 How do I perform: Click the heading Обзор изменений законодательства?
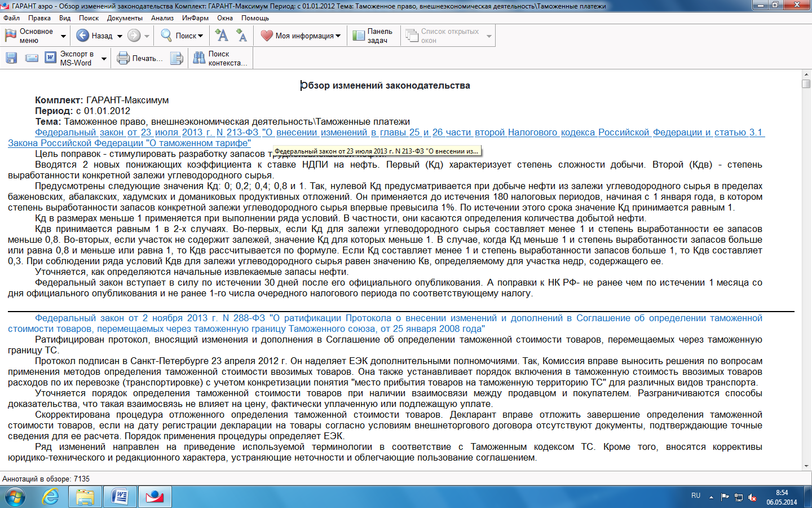385,86
